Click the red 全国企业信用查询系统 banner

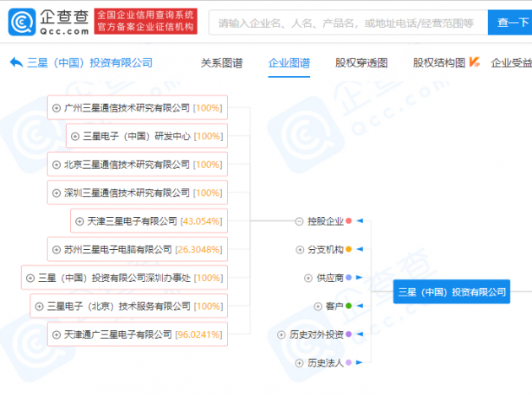point(145,21)
